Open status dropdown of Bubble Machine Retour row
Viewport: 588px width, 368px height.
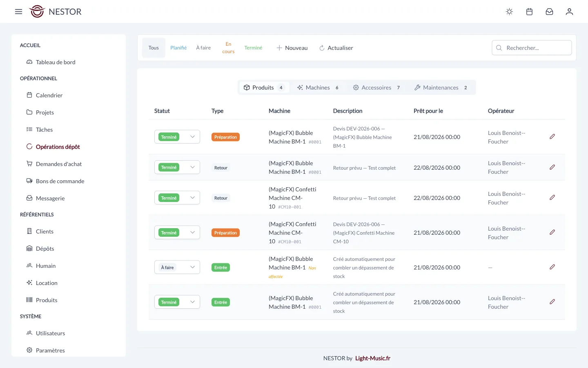click(177, 167)
